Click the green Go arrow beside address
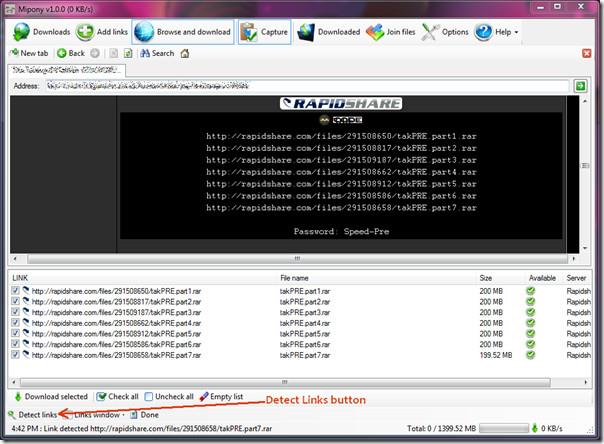This screenshot has height=444, width=604. (580, 86)
